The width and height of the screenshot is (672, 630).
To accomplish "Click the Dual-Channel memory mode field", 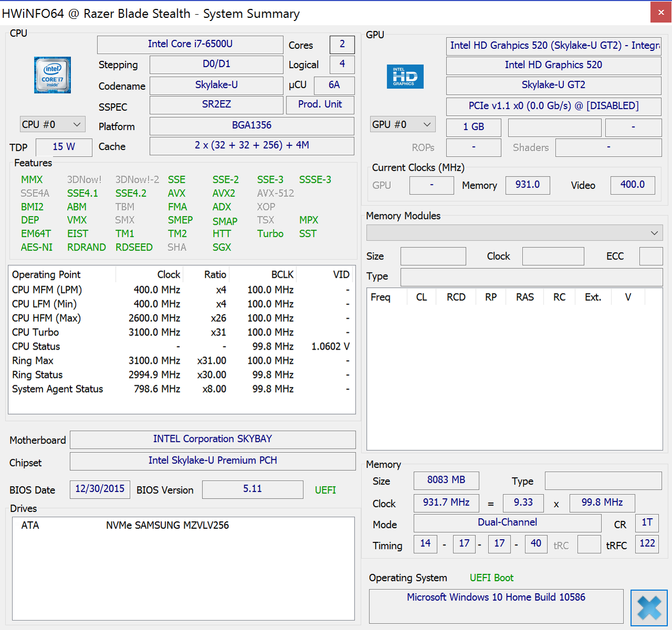I will point(507,522).
